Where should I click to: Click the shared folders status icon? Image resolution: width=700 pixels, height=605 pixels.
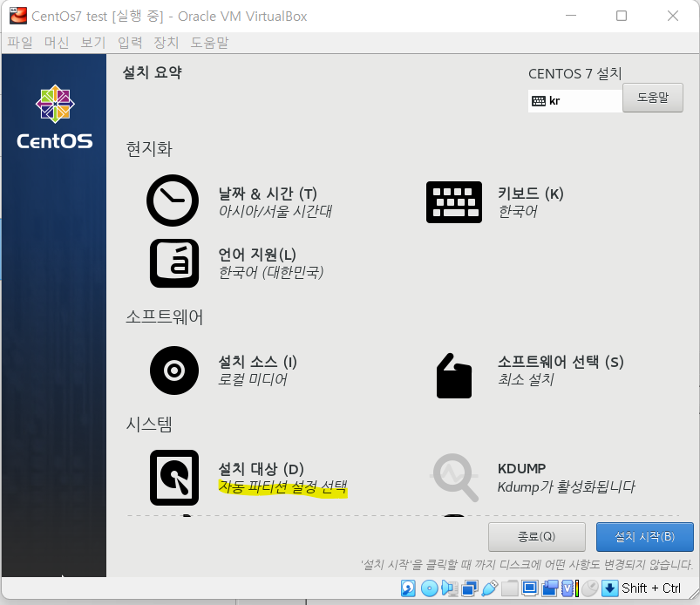[509, 588]
